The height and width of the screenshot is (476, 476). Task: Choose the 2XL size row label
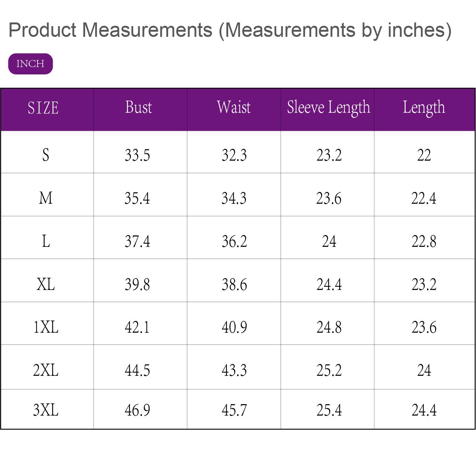pyautogui.click(x=46, y=370)
